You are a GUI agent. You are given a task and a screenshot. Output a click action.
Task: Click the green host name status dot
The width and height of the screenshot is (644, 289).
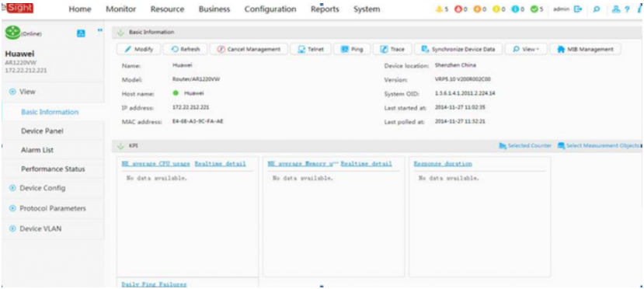click(176, 93)
